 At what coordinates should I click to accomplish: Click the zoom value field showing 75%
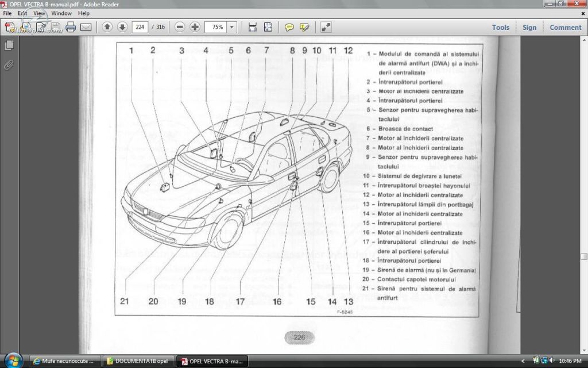216,27
